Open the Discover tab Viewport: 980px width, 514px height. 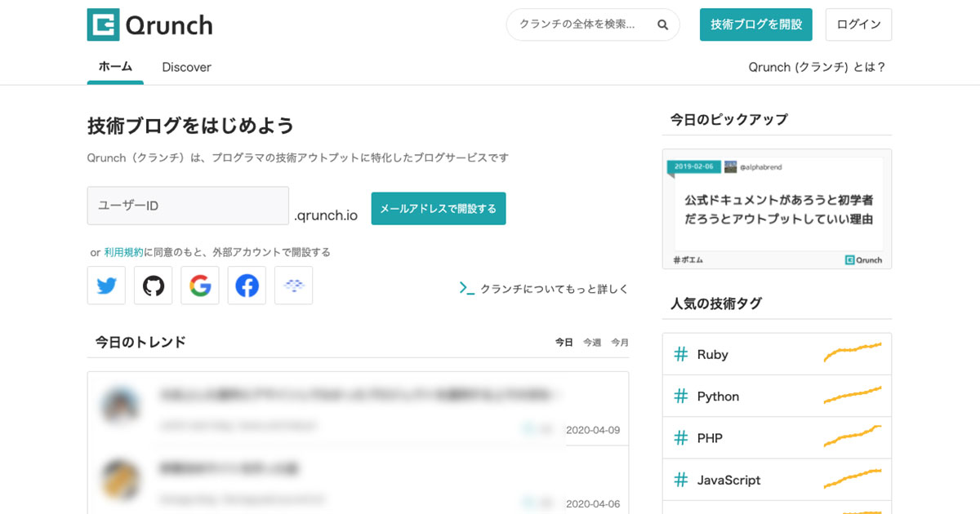click(186, 67)
